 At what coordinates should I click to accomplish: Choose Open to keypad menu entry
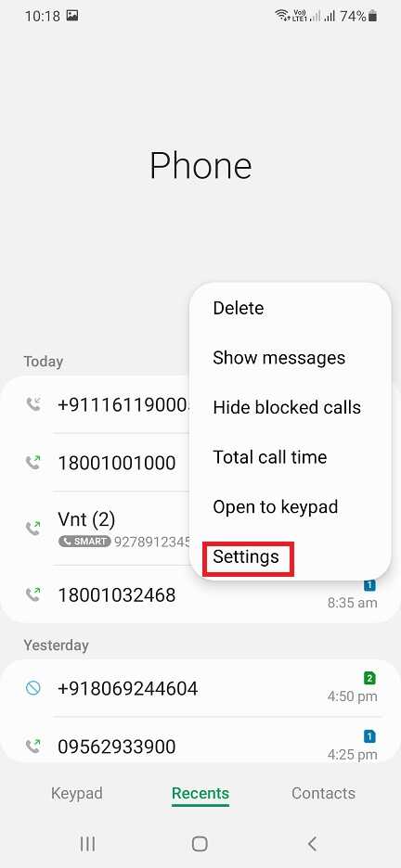(x=276, y=506)
